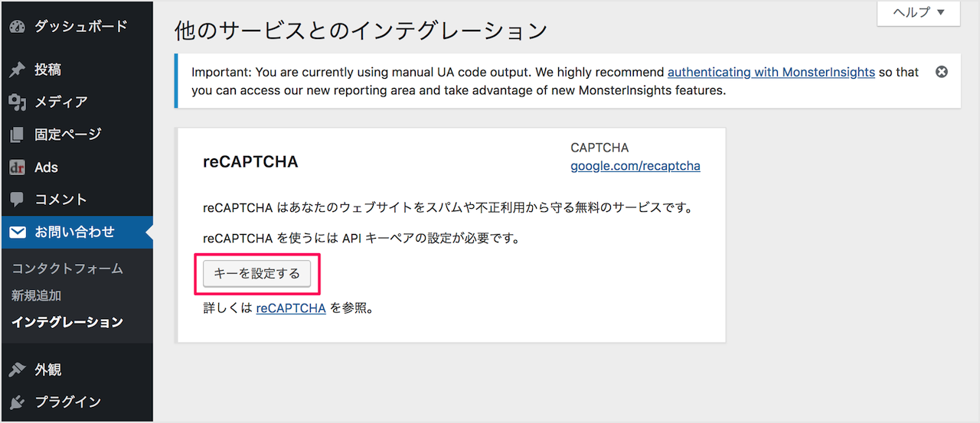Open the 新規追加 submenu item
This screenshot has height=423, width=980.
tap(36, 295)
